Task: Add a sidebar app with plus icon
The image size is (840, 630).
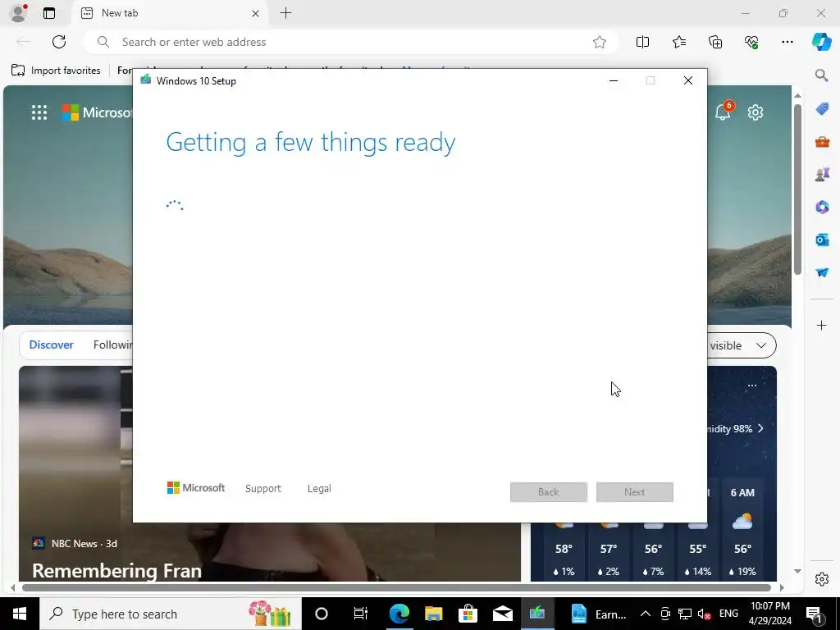Action: (822, 325)
